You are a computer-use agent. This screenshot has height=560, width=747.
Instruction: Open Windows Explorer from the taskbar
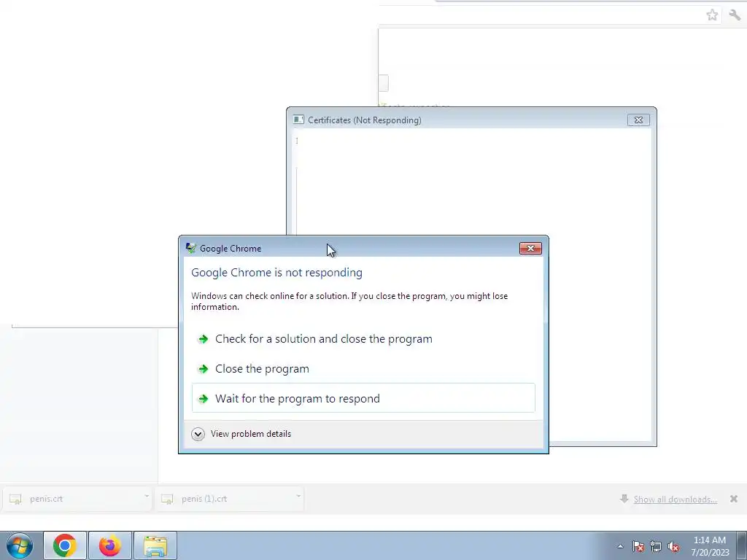tap(155, 545)
